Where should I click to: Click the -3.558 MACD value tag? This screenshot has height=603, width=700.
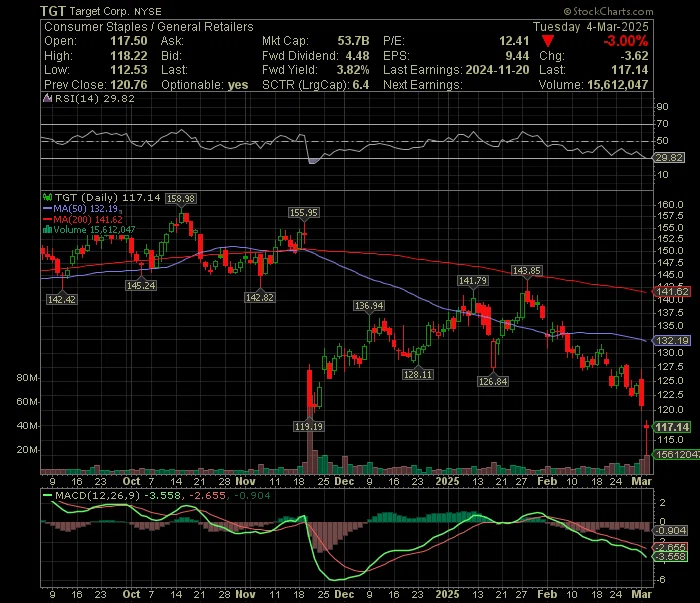tap(670, 557)
